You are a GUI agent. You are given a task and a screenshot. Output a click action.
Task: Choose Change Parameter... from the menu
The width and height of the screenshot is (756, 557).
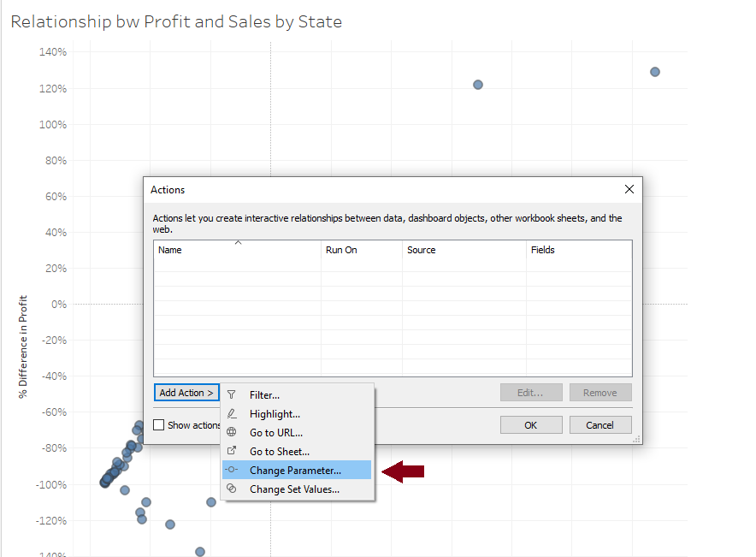(x=295, y=471)
